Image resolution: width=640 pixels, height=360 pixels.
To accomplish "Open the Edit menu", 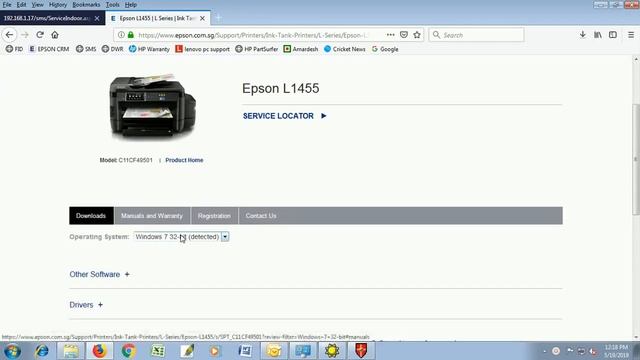I will pyautogui.click(x=21, y=5).
